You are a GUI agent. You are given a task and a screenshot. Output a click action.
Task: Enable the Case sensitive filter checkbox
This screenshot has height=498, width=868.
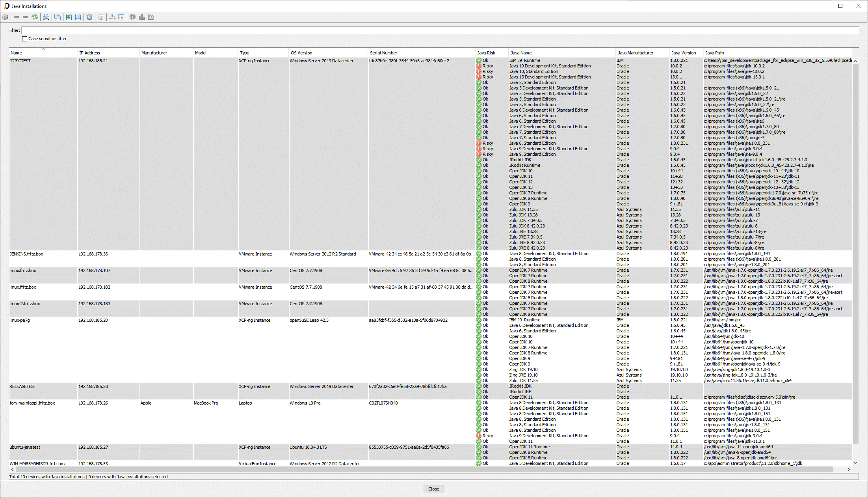coord(24,39)
